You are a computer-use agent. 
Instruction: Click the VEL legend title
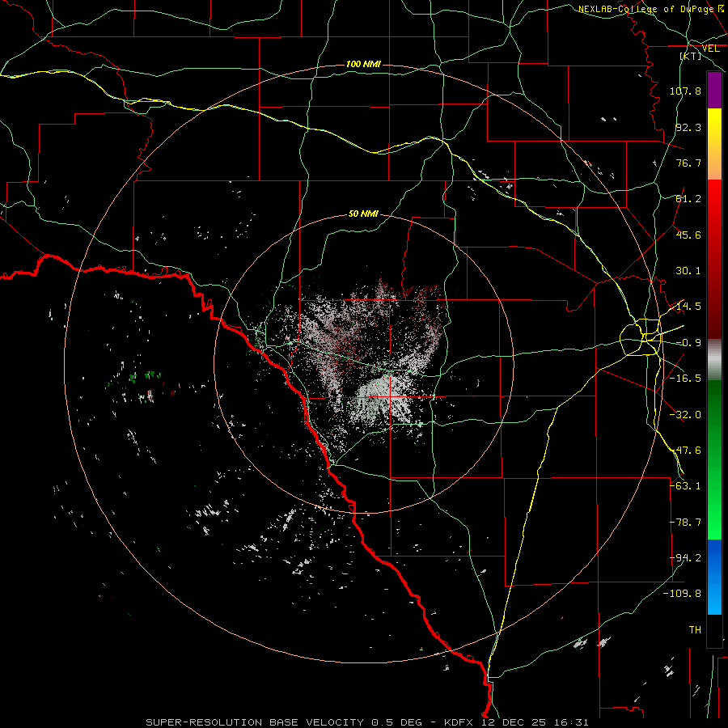coord(711,49)
